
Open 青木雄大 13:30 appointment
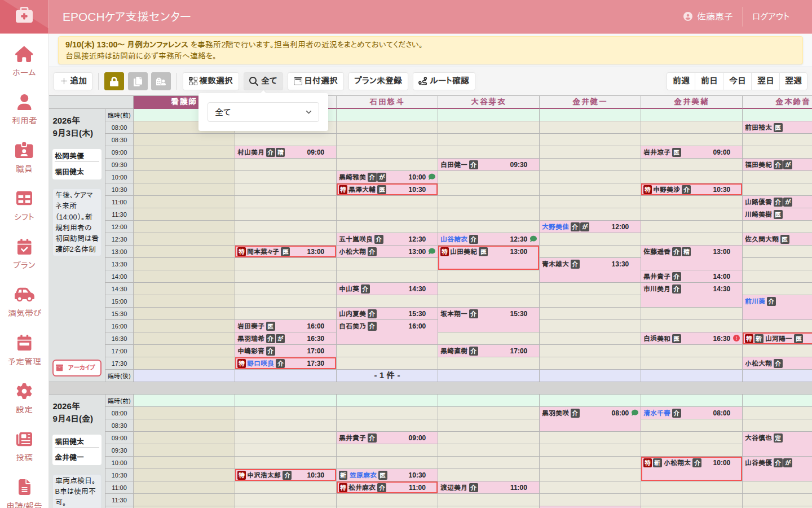tap(590, 270)
